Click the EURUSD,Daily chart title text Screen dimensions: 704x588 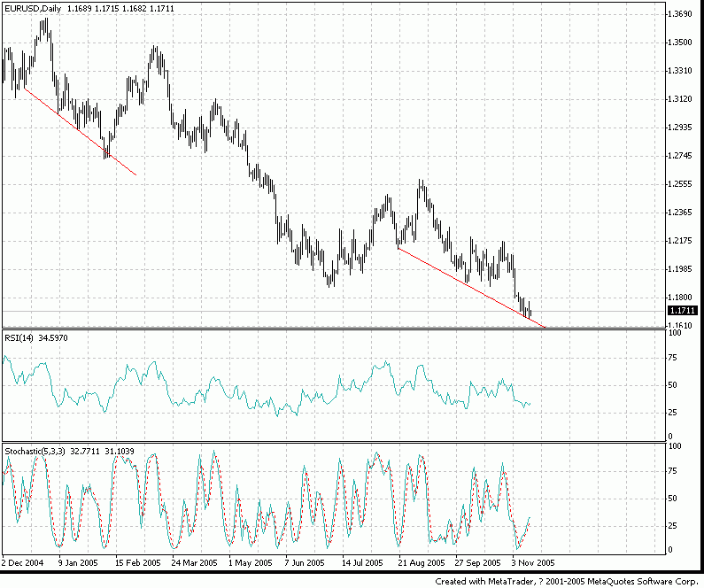34,9
